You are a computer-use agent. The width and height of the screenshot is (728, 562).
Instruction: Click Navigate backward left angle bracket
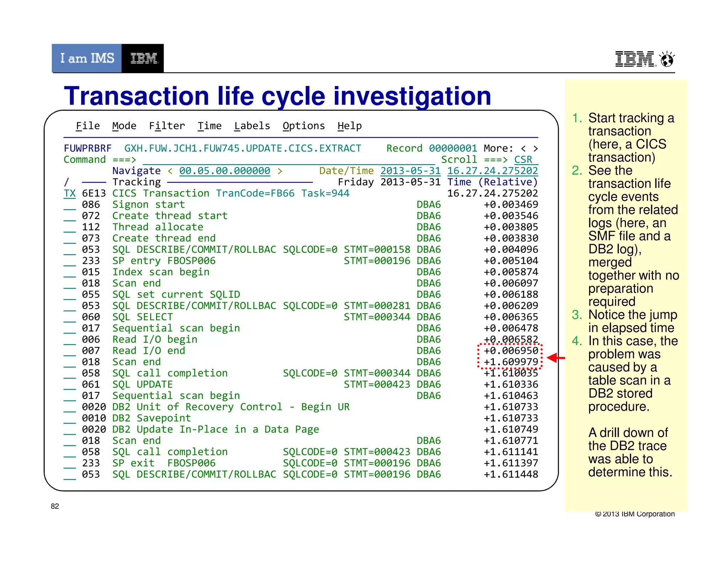(x=170, y=171)
